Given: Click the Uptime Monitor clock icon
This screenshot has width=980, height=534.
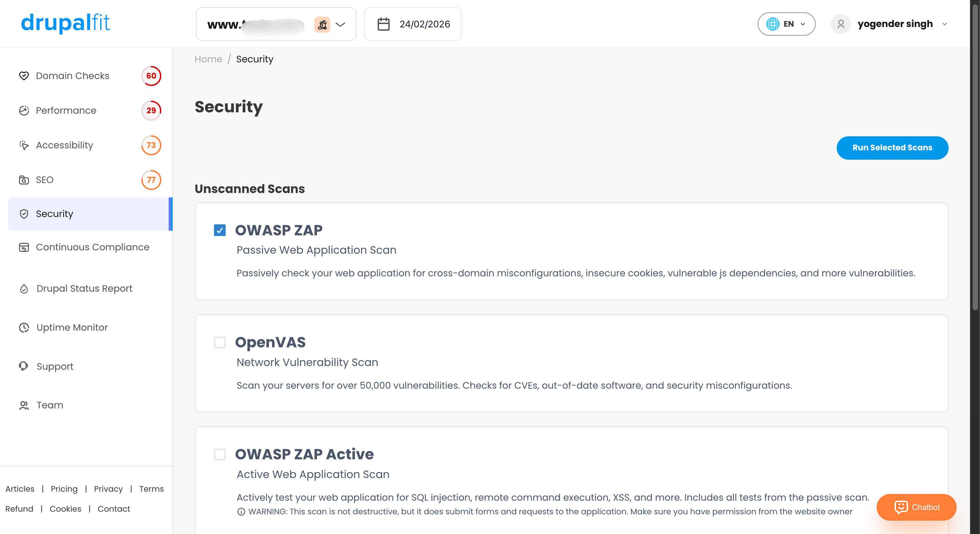Looking at the screenshot, I should pos(24,327).
